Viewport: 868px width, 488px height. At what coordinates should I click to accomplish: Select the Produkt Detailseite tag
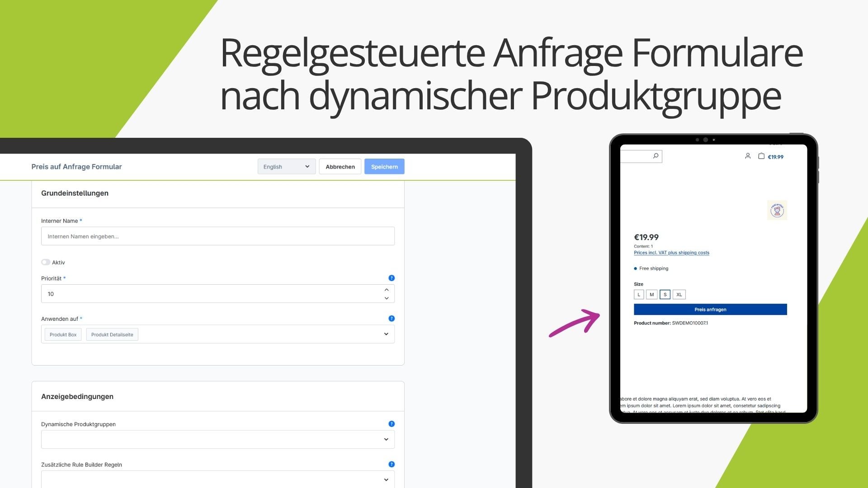click(x=112, y=334)
